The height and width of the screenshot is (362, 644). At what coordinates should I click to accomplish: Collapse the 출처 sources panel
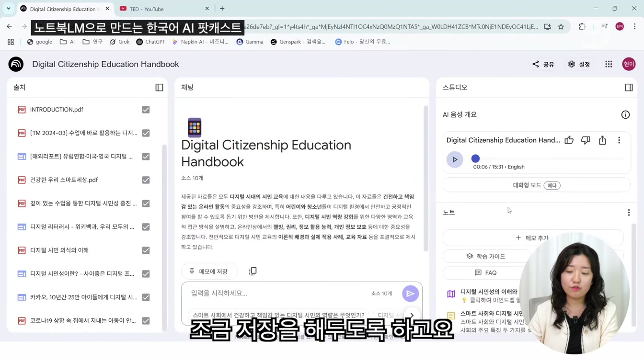coord(159,88)
